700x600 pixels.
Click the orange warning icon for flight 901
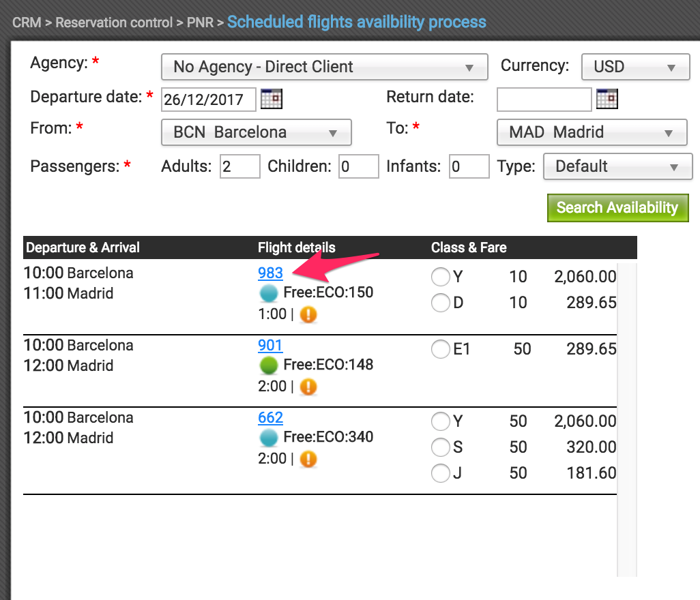[308, 387]
